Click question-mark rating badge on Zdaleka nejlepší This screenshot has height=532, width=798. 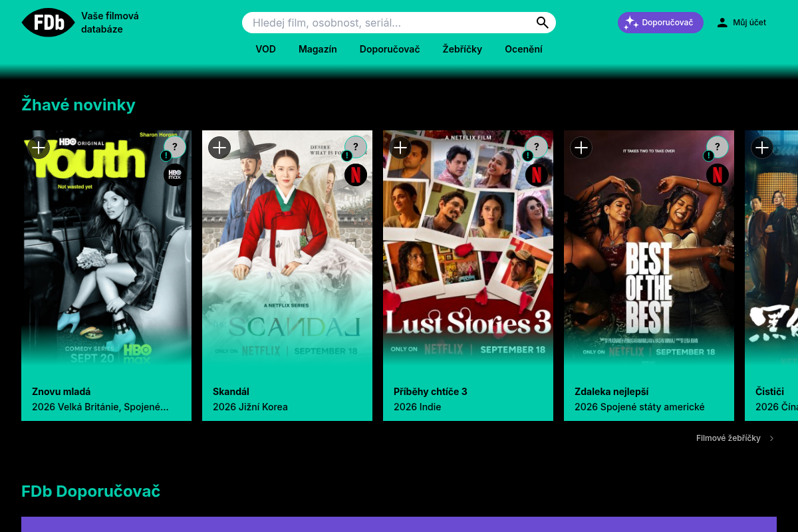pos(718,147)
